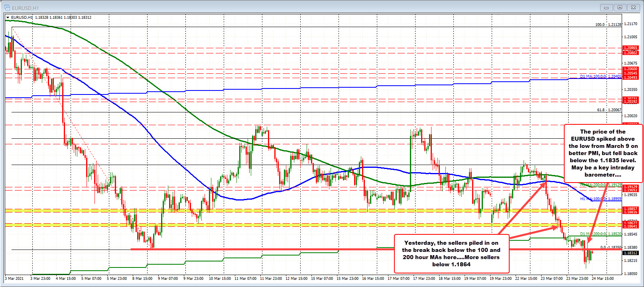
Task: Click the 1.21005 price scale value
Action: click(630, 37)
